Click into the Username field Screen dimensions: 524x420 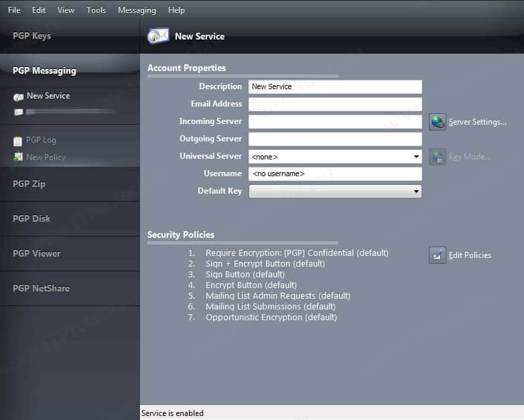[335, 173]
